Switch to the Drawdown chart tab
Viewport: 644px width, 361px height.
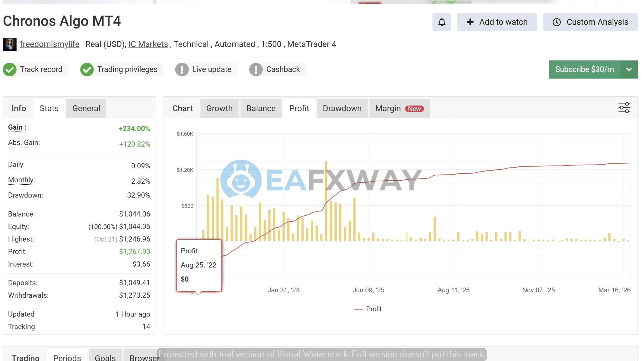coord(342,108)
